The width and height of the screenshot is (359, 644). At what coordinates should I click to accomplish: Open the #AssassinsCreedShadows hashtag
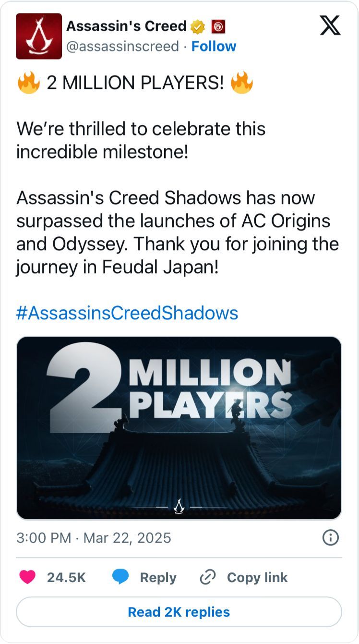pos(127,313)
